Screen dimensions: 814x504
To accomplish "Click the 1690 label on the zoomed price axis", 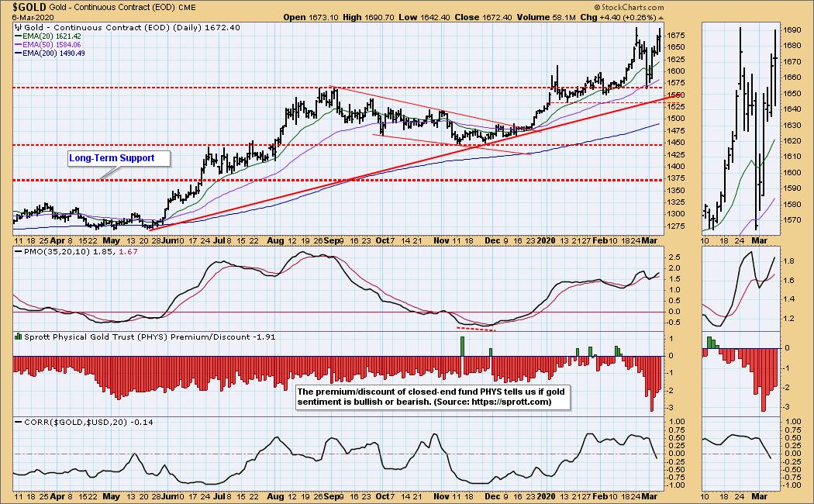I will (x=793, y=30).
